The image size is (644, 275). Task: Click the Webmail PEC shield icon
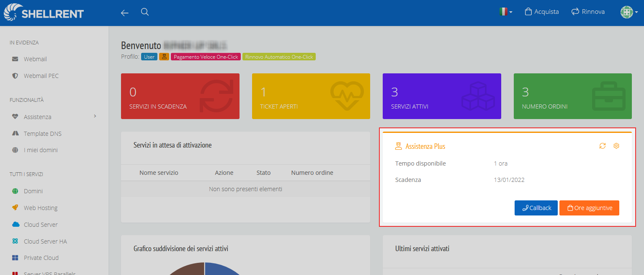point(15,76)
